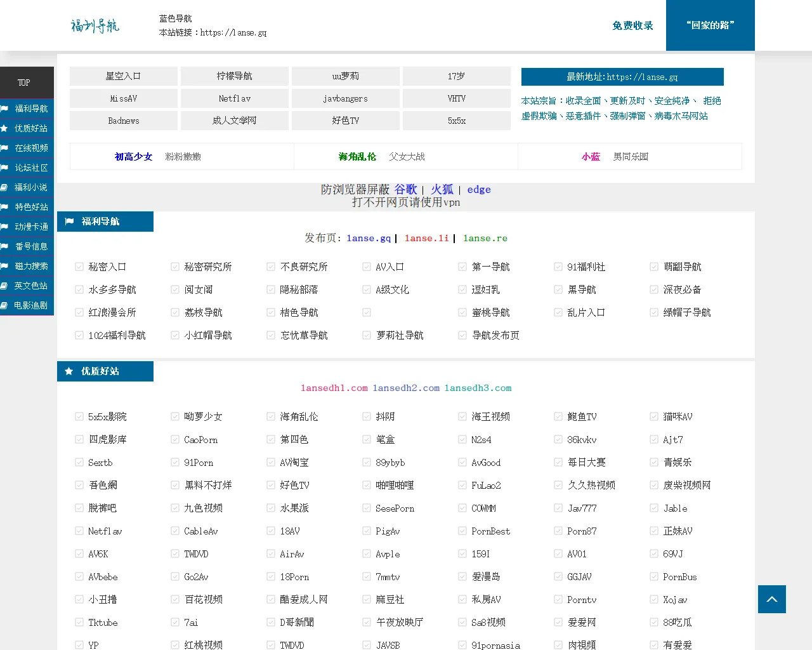Click the star icon in 优质好站 section header
Viewport: 812px width, 650px height.
(x=69, y=371)
